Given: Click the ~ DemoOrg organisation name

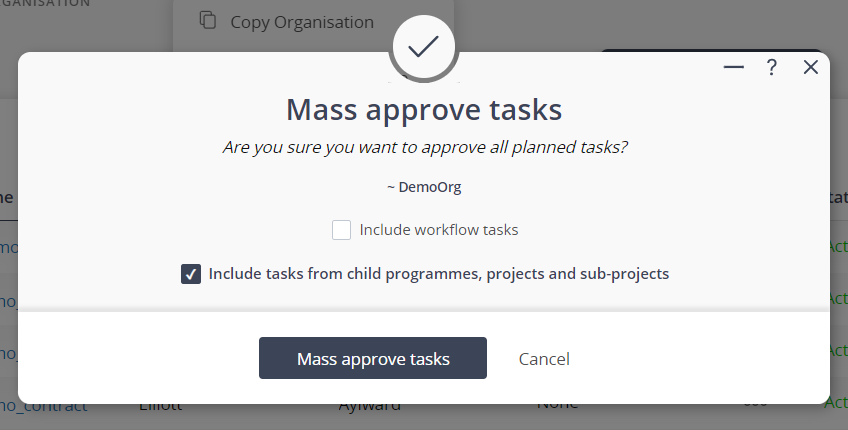Looking at the screenshot, I should tap(424, 187).
